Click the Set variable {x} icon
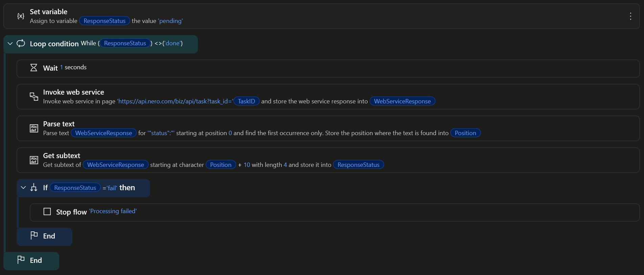 [x=21, y=16]
